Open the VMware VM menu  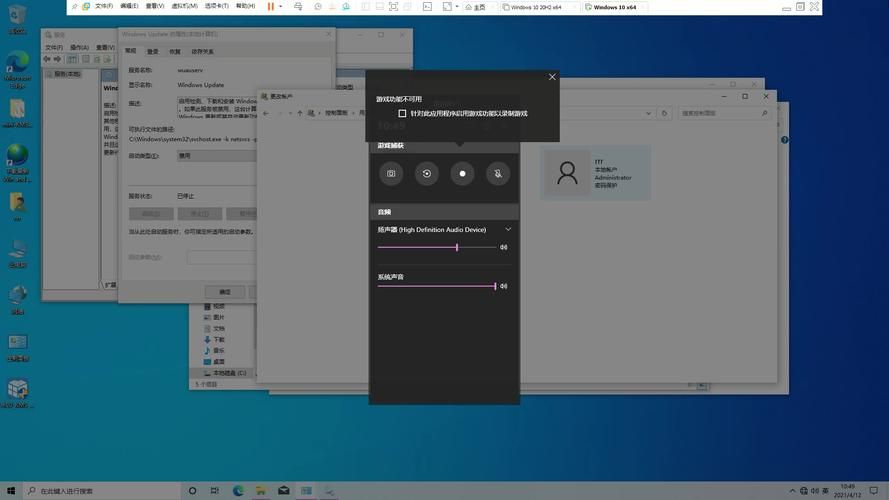185,6
